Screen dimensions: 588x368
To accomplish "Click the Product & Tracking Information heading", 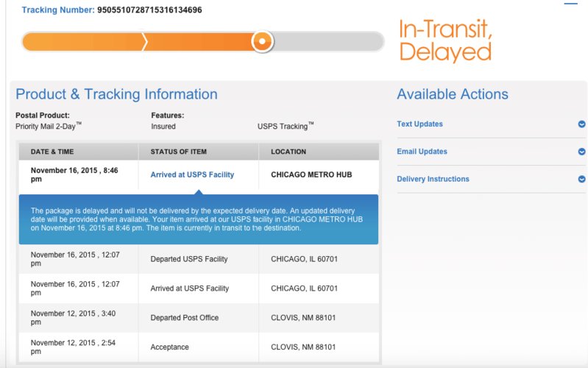I will (x=116, y=94).
